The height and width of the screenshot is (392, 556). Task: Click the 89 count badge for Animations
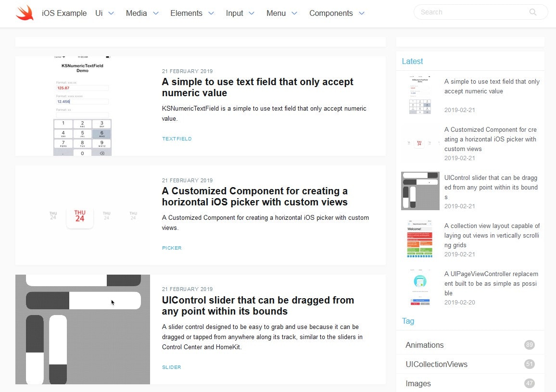530,345
